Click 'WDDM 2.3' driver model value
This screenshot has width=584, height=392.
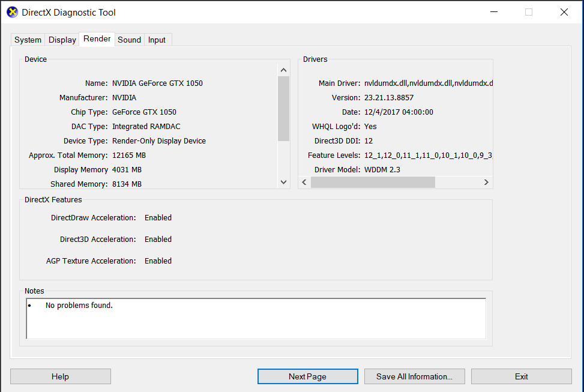point(382,169)
